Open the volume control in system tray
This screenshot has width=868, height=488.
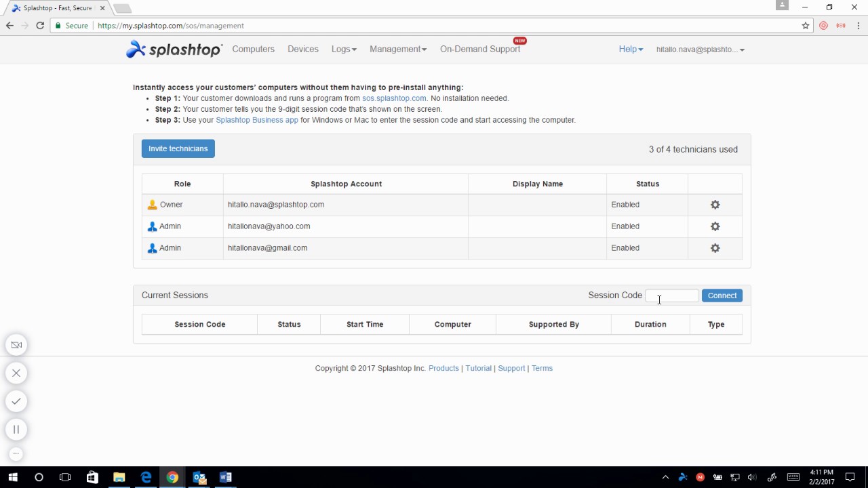click(x=751, y=477)
